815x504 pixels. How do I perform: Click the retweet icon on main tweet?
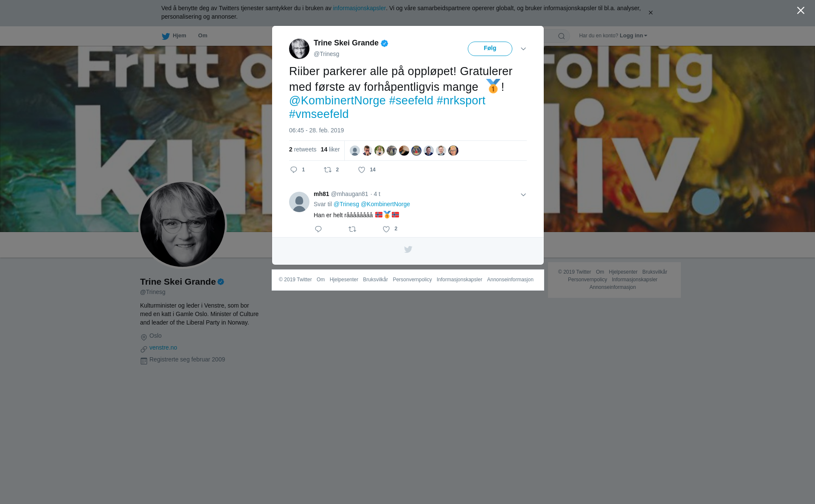click(x=328, y=170)
